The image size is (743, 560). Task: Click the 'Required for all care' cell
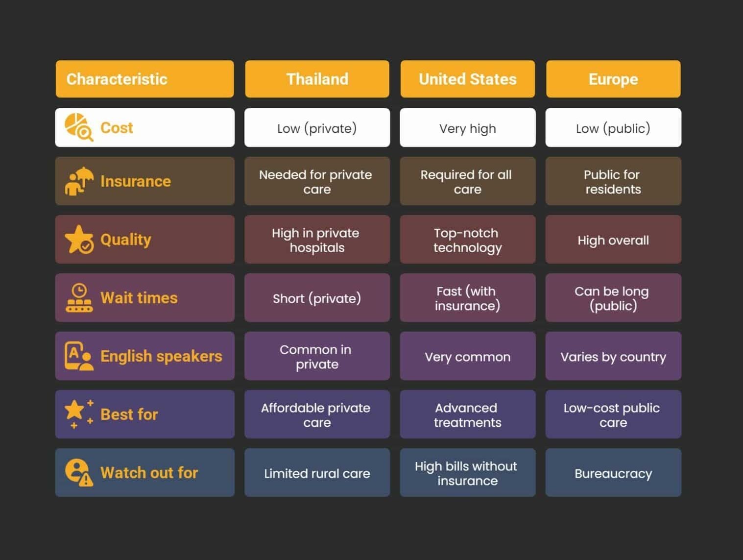(468, 181)
